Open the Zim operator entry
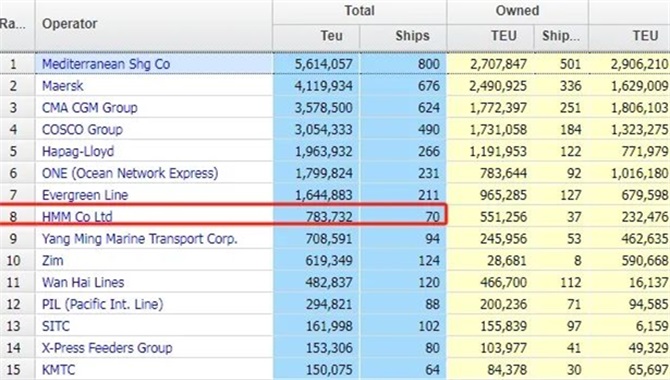This screenshot has width=670, height=380. click(53, 260)
